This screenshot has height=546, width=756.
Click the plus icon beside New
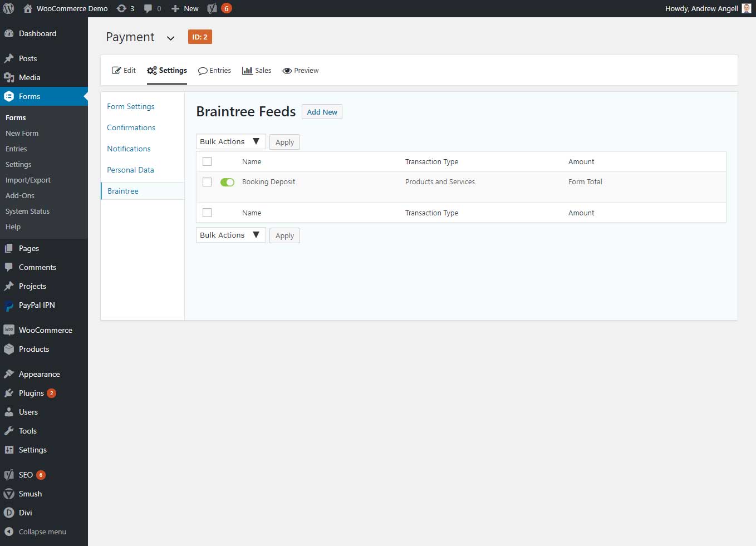175,8
